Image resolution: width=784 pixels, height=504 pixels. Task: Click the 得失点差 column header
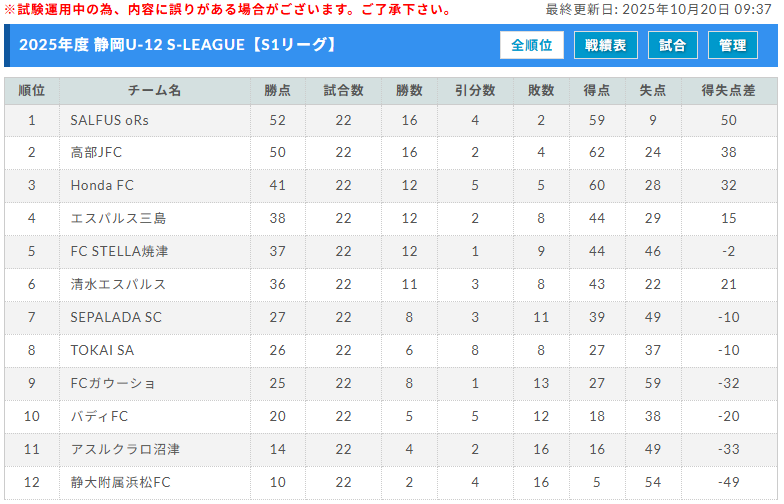coord(728,91)
